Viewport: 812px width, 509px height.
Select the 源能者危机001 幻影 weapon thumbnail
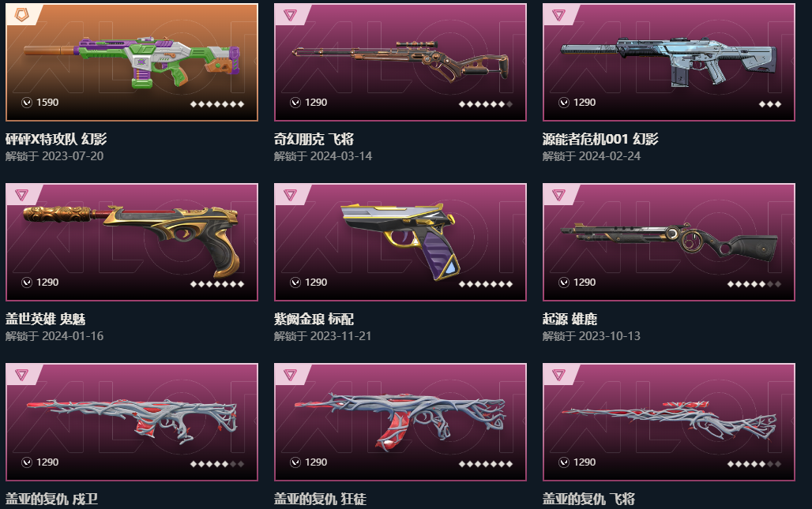click(x=669, y=61)
